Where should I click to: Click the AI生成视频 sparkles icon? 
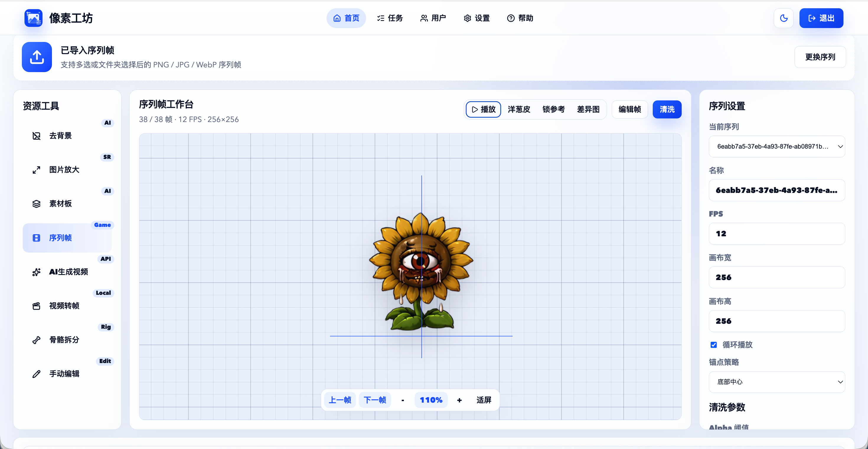tap(36, 272)
